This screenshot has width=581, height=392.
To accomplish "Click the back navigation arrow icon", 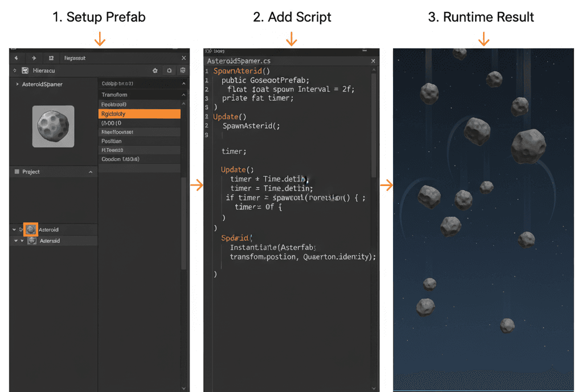I will click(x=16, y=58).
